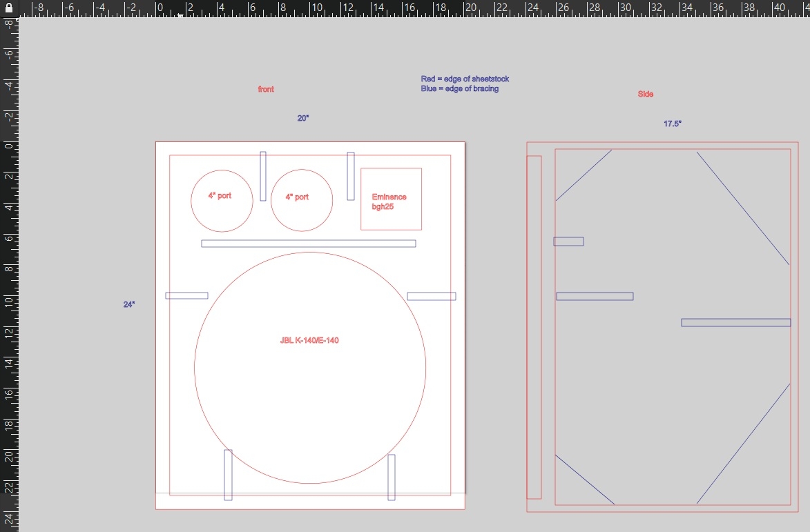Click the "20"" width dimension label
Viewport: 810px width, 532px height.
click(x=303, y=118)
